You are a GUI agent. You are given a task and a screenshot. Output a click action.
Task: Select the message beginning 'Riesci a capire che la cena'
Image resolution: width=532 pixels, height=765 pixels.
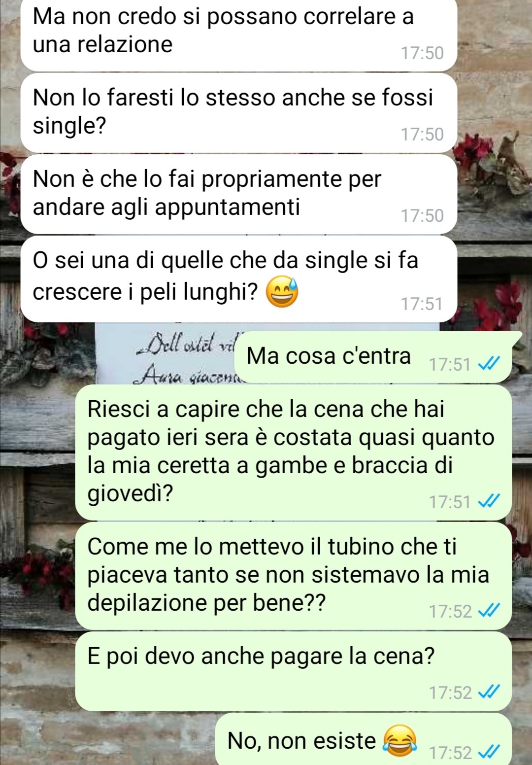(x=294, y=452)
